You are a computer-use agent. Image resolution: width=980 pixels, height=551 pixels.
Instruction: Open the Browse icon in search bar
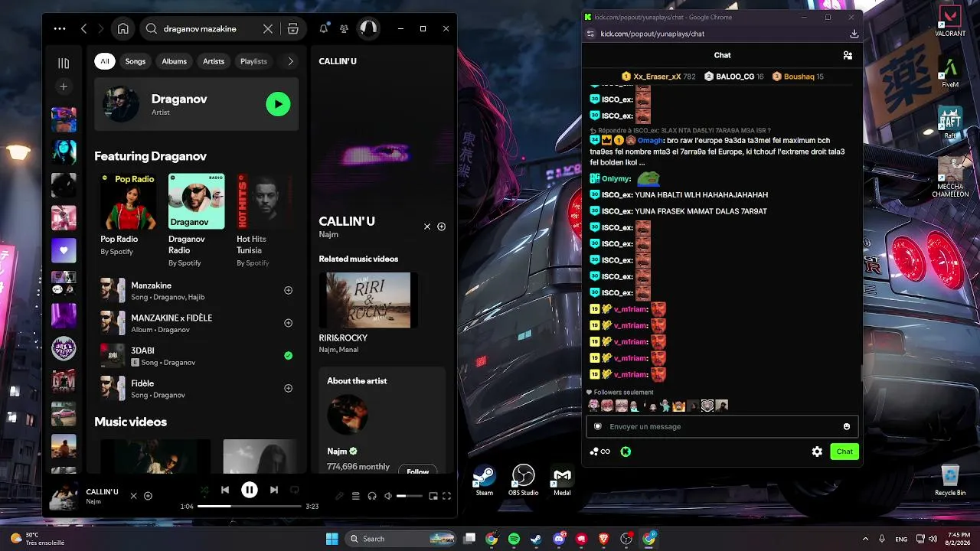(292, 29)
